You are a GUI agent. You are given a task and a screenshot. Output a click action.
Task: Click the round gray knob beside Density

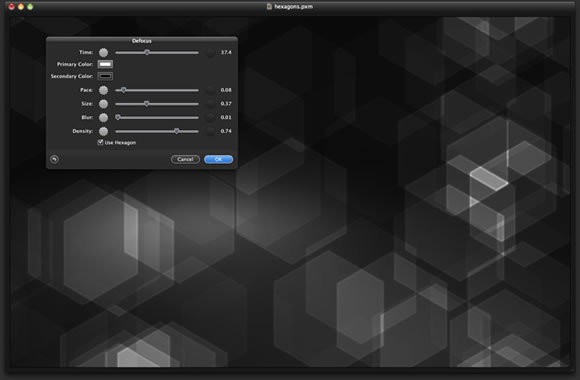click(104, 131)
